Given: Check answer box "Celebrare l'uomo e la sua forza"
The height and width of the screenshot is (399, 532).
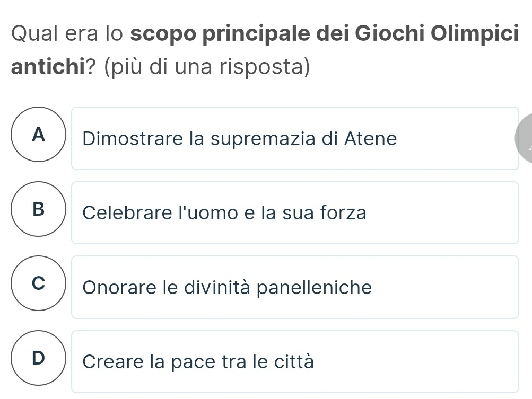Looking at the screenshot, I should tap(295, 213).
